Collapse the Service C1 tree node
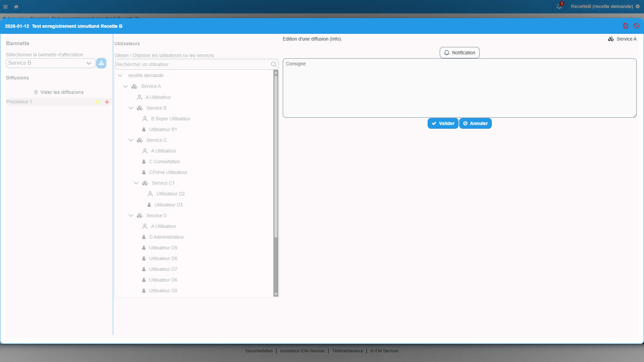The image size is (644, 362). click(136, 183)
